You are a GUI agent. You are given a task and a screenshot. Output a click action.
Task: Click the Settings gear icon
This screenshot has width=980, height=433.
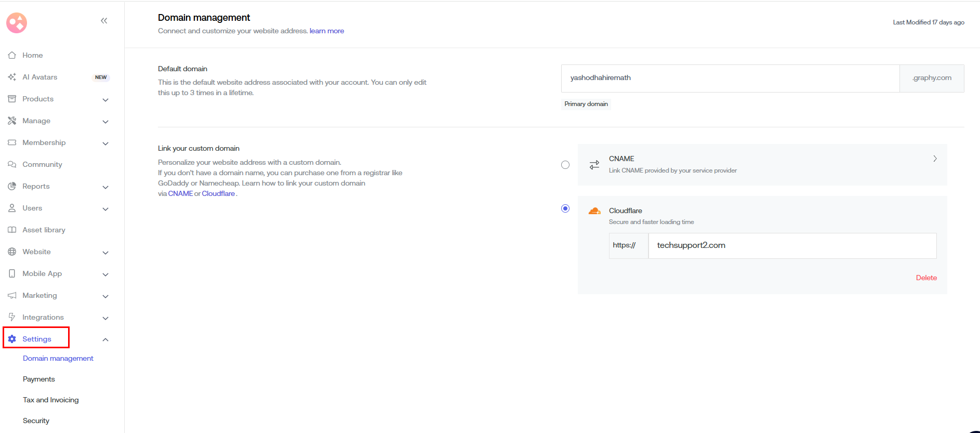pyautogui.click(x=12, y=339)
